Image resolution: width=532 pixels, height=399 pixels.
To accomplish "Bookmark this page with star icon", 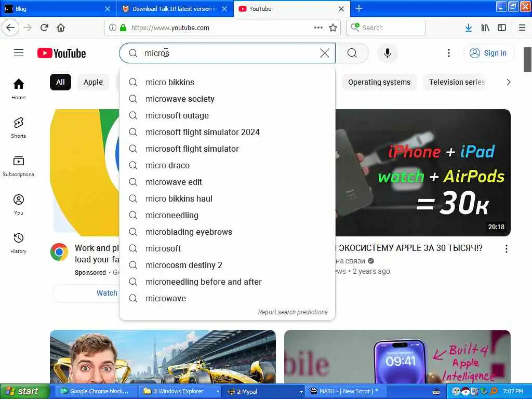I will 333,28.
